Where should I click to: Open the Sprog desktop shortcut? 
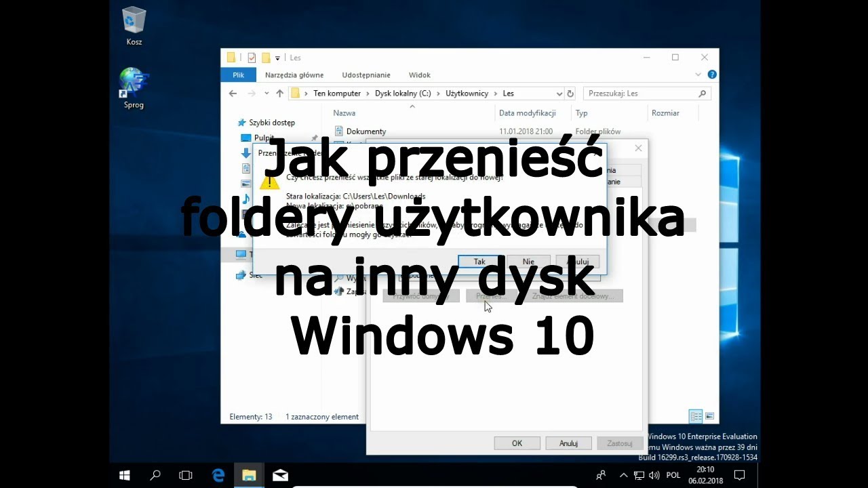[x=134, y=88]
